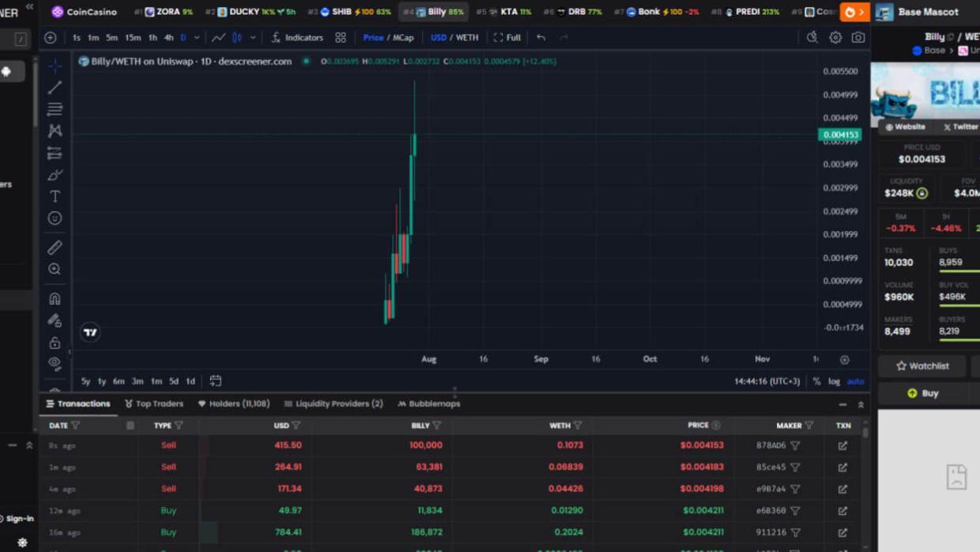Select the ruler measure tool
Image resolution: width=980 pixels, height=552 pixels.
click(55, 248)
